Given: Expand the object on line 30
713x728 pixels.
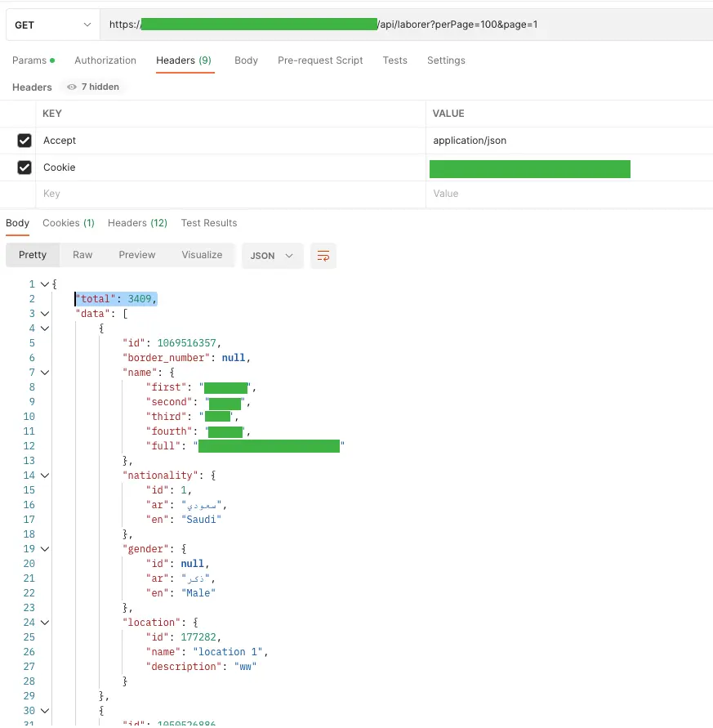Looking at the screenshot, I should point(44,710).
